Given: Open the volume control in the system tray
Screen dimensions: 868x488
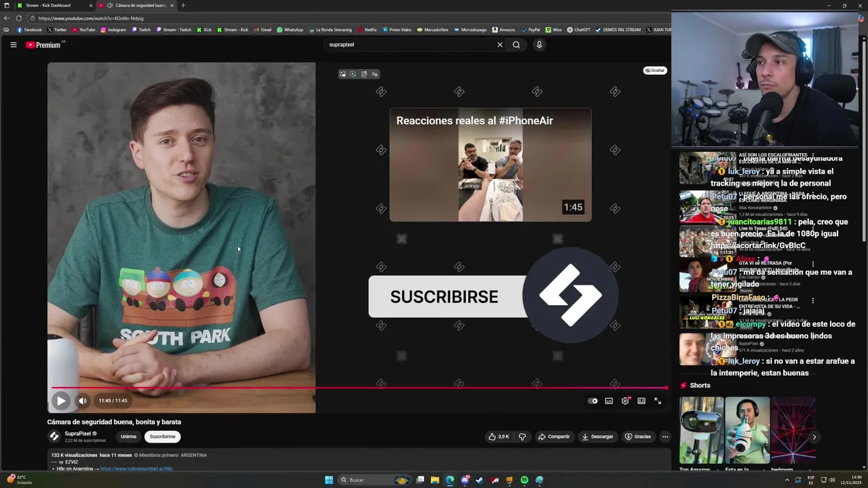Looking at the screenshot, I should coord(832,480).
